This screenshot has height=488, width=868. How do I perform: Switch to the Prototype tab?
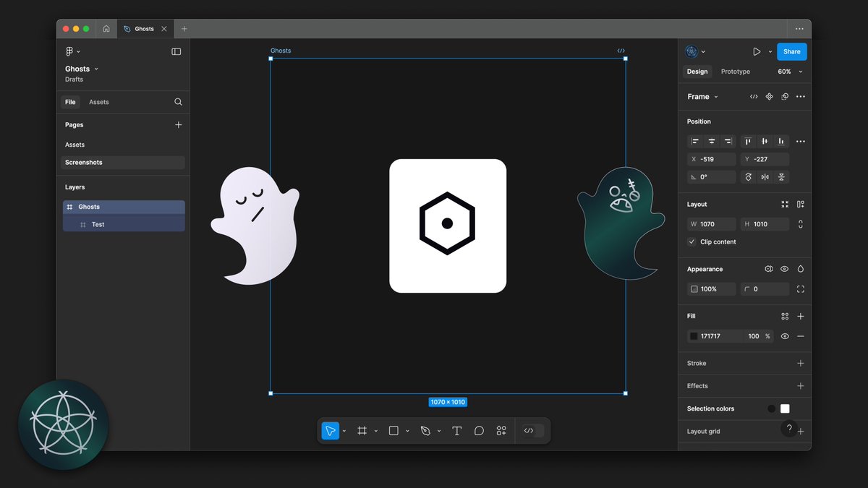pos(736,72)
